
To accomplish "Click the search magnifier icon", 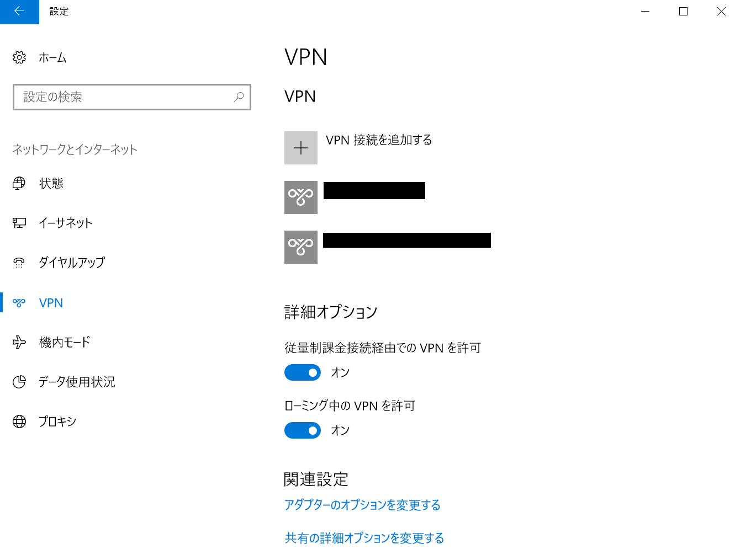I will (239, 97).
